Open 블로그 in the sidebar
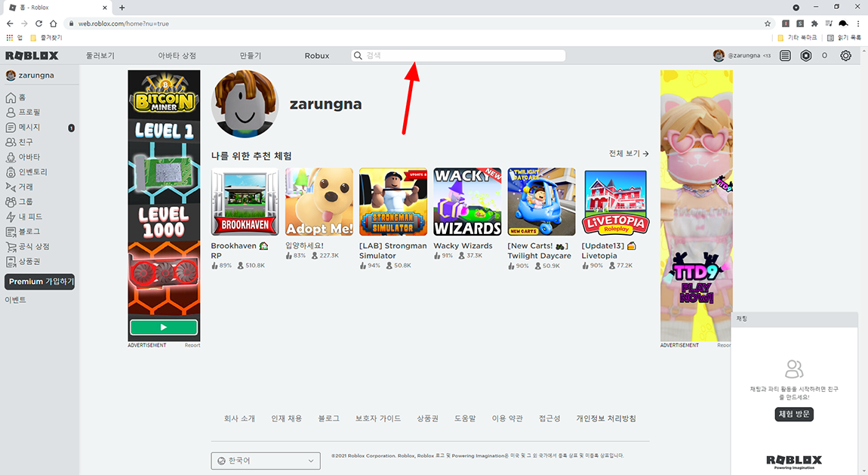Screen dimensions: 868x475 [x=23, y=231]
